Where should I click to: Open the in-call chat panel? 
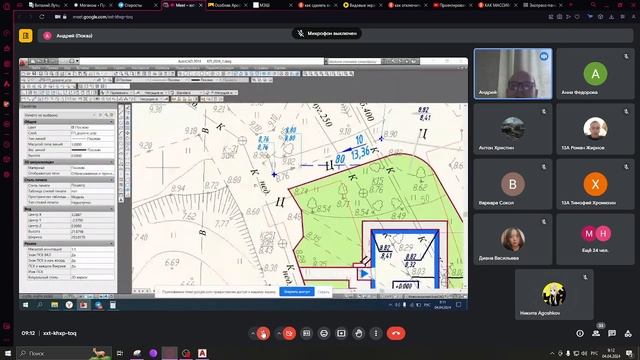pos(612,333)
